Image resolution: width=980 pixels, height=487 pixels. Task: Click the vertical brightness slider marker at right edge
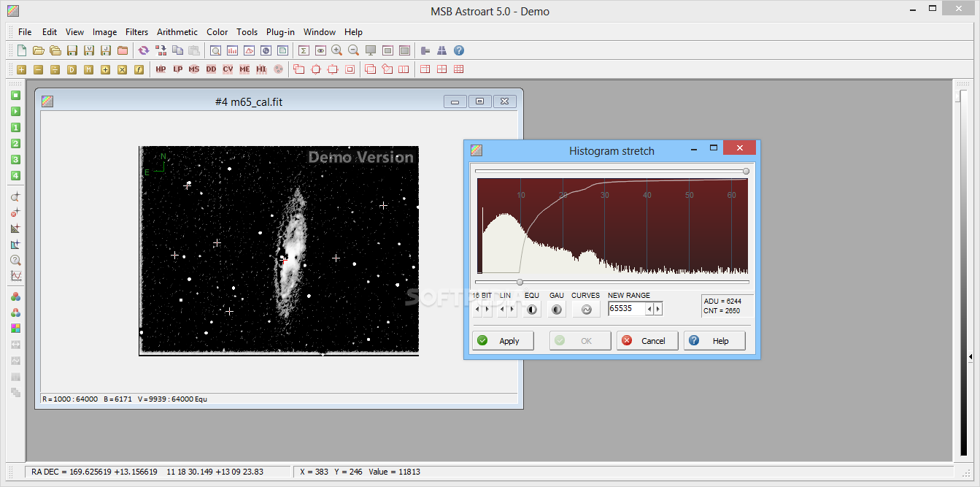(970, 356)
